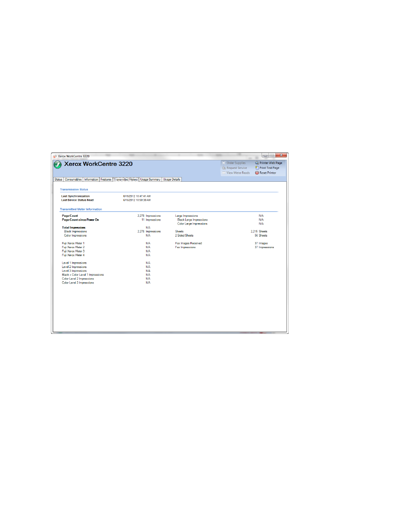Viewport: 411px width, 532px height.
Task: Switch to the Usage Summary tab
Action: 150,179
